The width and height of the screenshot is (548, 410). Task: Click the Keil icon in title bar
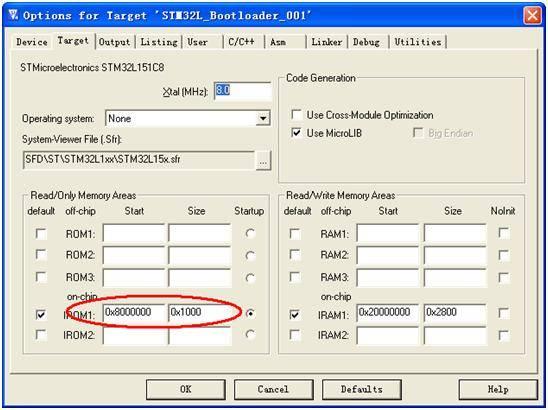[x=13, y=15]
